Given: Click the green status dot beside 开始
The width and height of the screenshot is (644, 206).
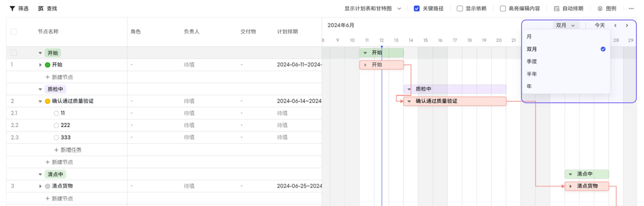Looking at the screenshot, I should pos(47,64).
